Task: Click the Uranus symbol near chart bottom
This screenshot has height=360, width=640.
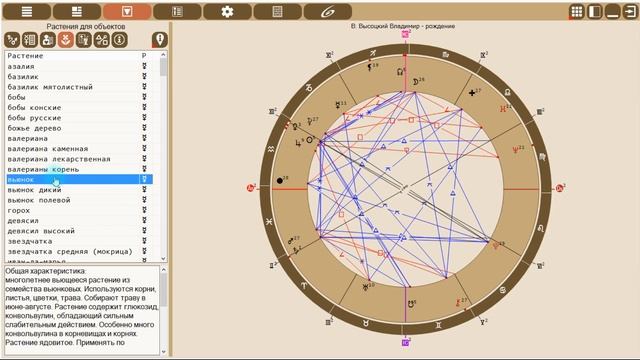Action: [x=365, y=288]
